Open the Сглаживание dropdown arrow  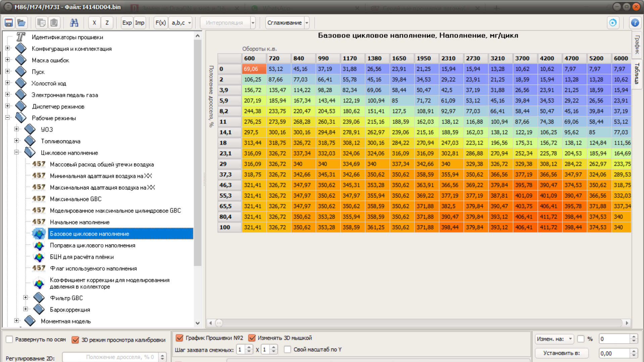[x=307, y=23]
